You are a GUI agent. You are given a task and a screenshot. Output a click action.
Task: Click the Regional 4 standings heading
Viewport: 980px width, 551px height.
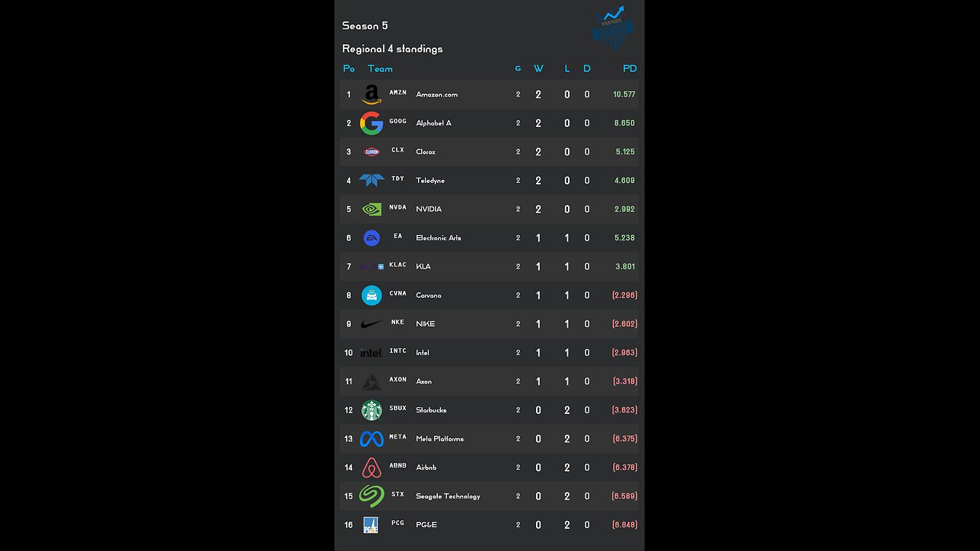pos(392,49)
